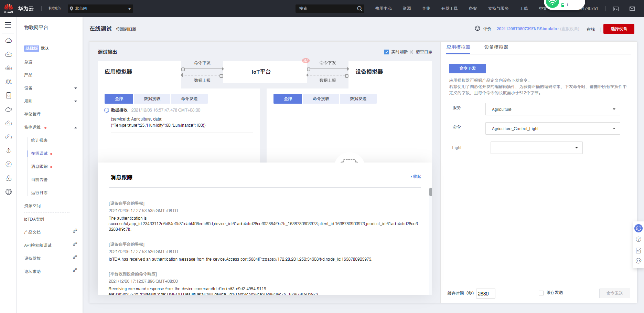
Task: Open the 北京四 region dropdown
Action: coord(100,9)
